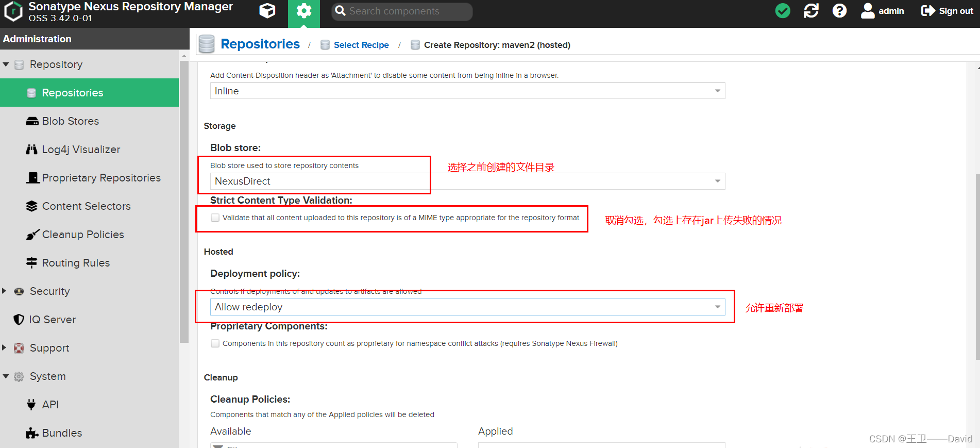The height and width of the screenshot is (448, 980).
Task: Toggle Strict Content Type Validation checkbox
Action: [x=215, y=218]
